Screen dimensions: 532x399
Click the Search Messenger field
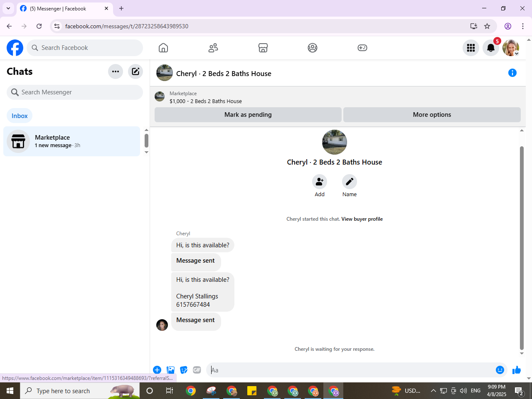[x=75, y=92]
